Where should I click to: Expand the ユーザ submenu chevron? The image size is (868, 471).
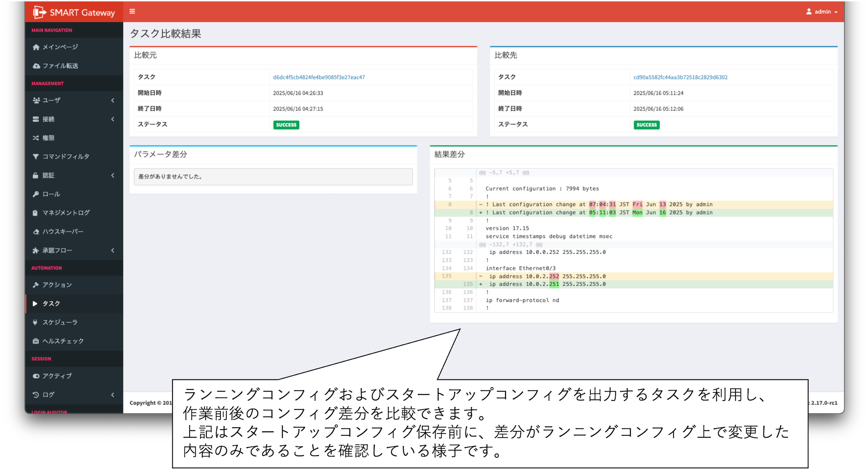click(113, 101)
